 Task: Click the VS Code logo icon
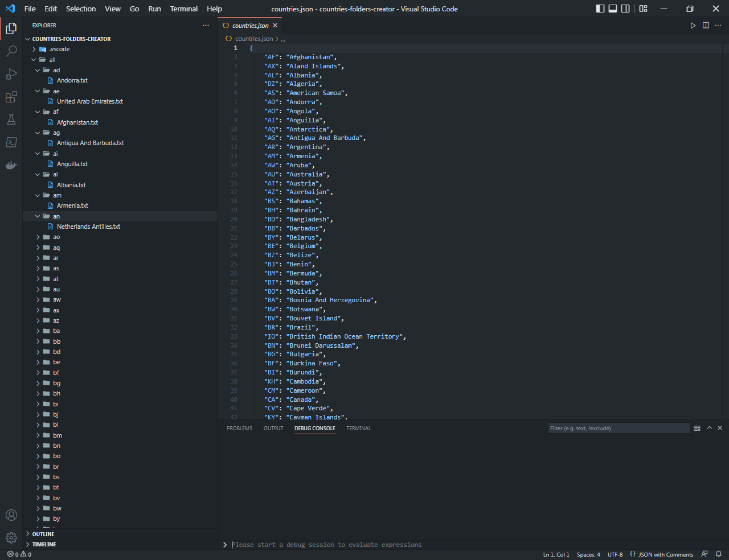pos(10,9)
